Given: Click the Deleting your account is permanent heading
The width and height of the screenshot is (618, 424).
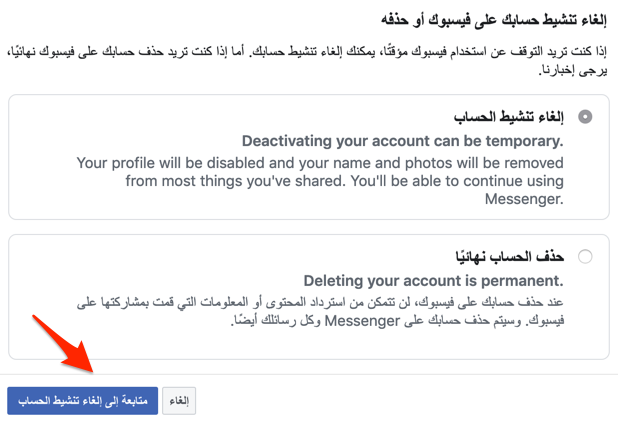Looking at the screenshot, I should (434, 281).
